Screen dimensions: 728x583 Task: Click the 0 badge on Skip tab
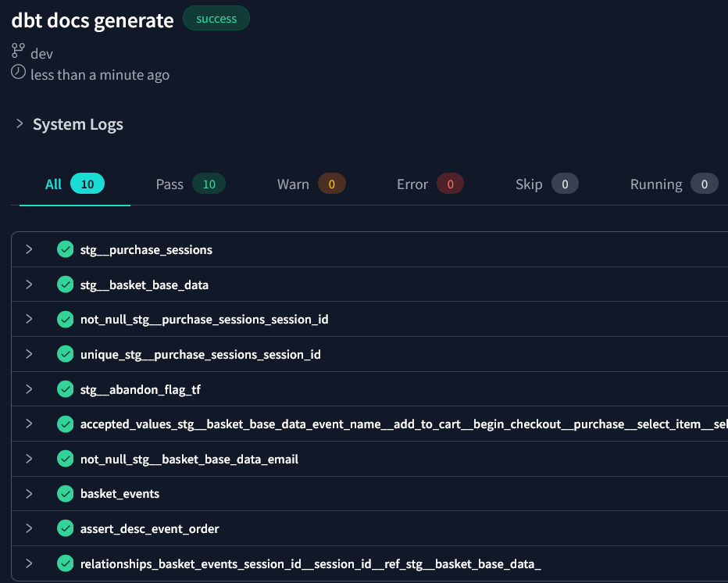point(565,184)
